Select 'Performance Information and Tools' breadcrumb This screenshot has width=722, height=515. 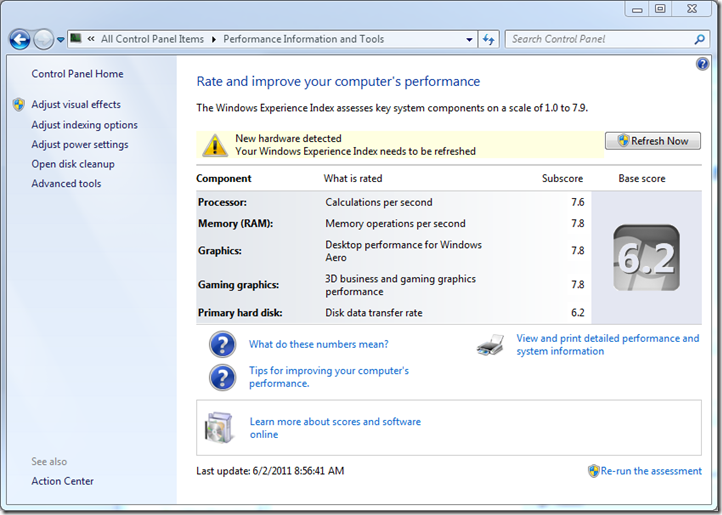[303, 39]
